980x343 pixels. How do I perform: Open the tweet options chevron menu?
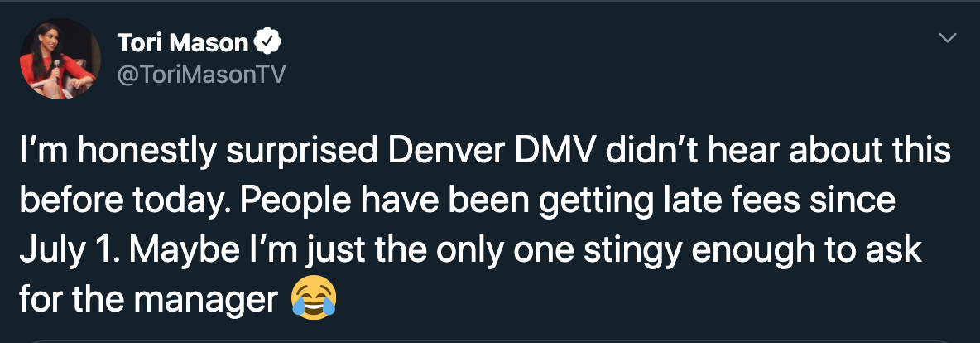(948, 39)
